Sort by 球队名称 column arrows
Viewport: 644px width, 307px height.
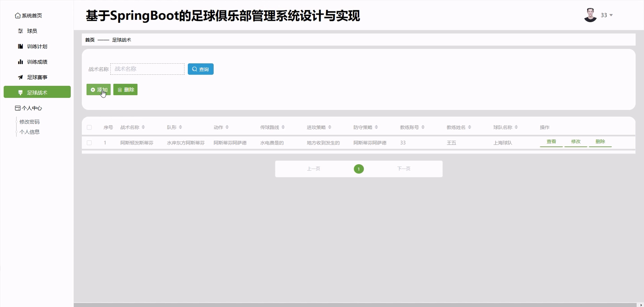click(x=516, y=127)
